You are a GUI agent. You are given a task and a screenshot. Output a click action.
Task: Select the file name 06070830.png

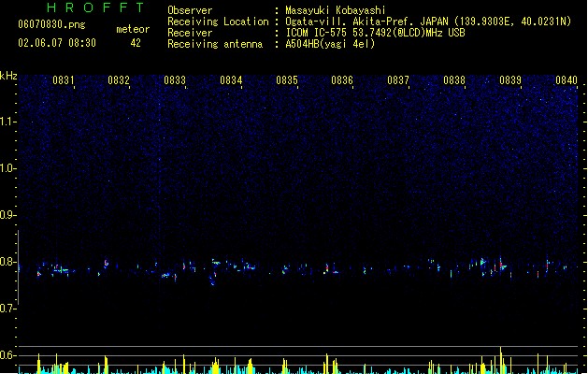pos(51,24)
